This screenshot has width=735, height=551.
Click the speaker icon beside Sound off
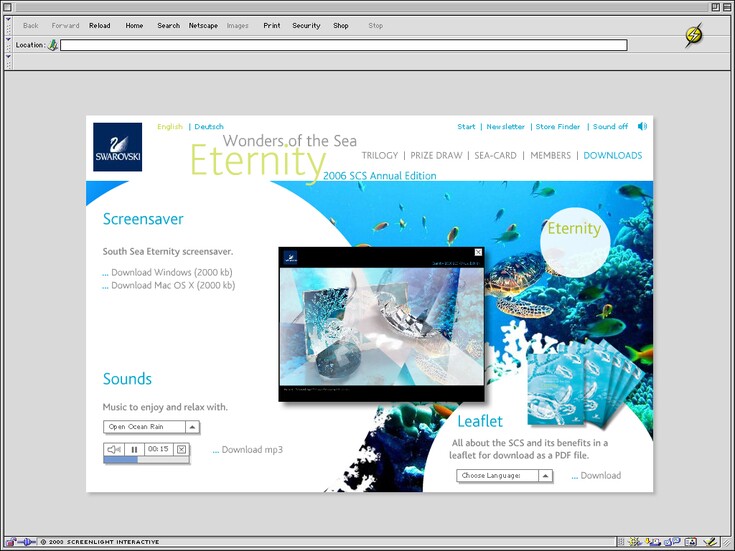point(642,126)
